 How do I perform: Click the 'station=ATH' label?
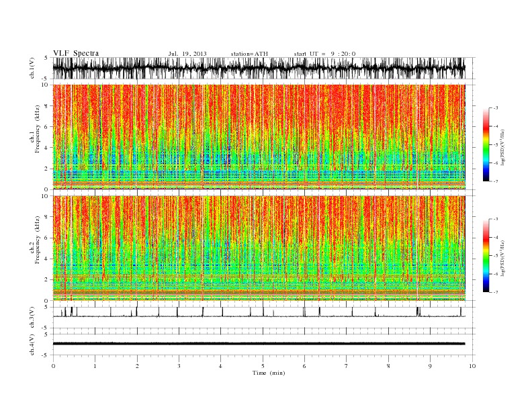pos(249,54)
